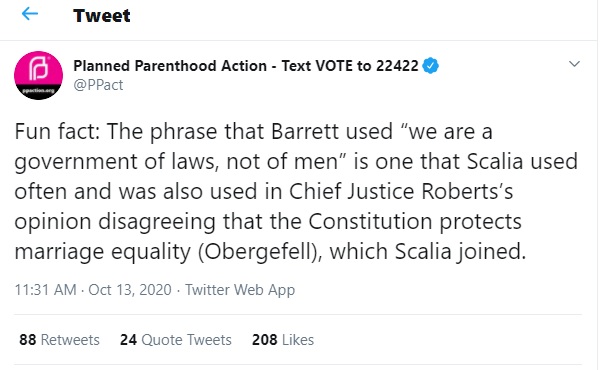View the 88 Retweets list

[x=59, y=340]
